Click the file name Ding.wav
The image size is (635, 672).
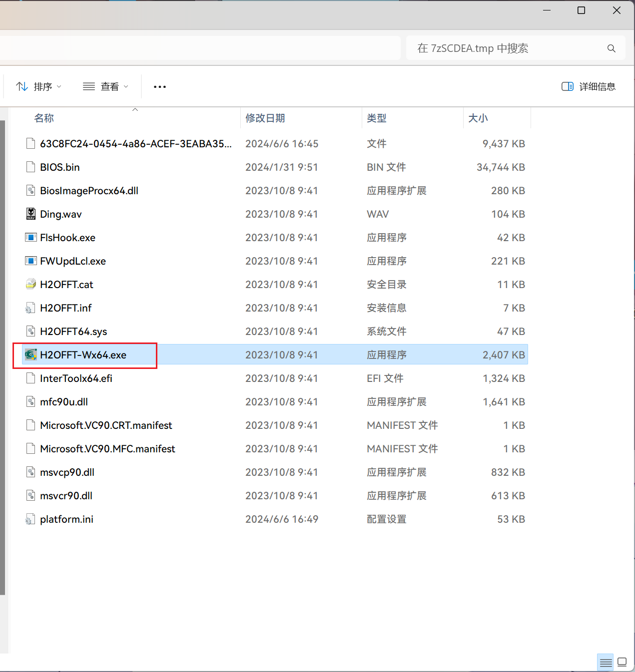pyautogui.click(x=61, y=214)
